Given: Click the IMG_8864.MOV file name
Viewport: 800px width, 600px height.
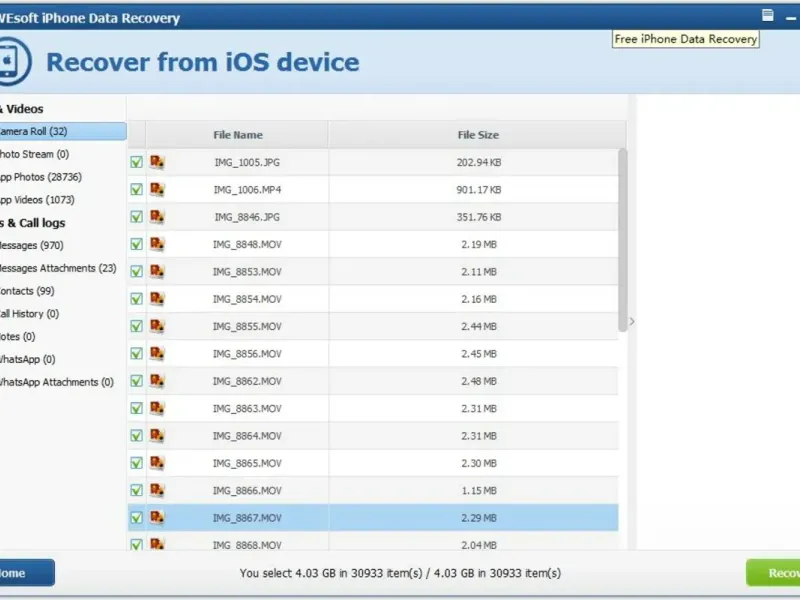Looking at the screenshot, I should pos(247,436).
